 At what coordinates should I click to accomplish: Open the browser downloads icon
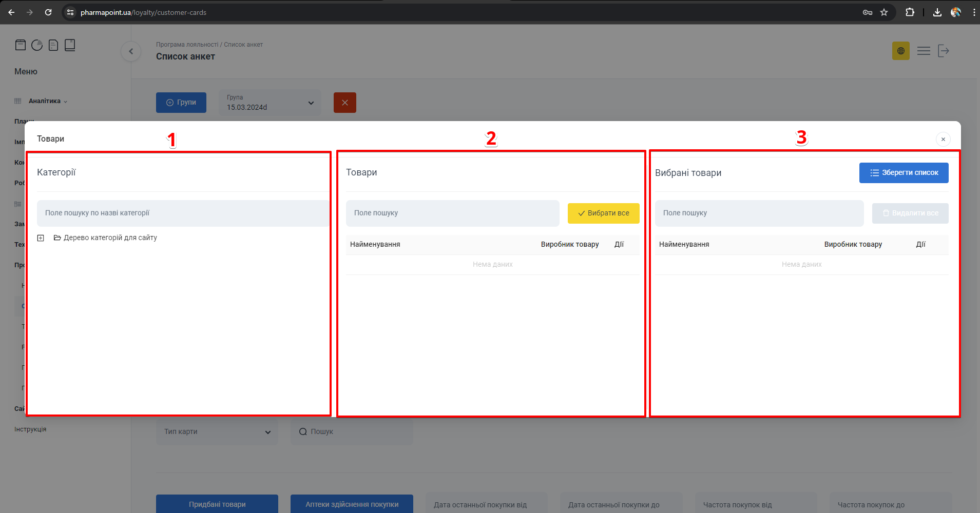(x=937, y=12)
